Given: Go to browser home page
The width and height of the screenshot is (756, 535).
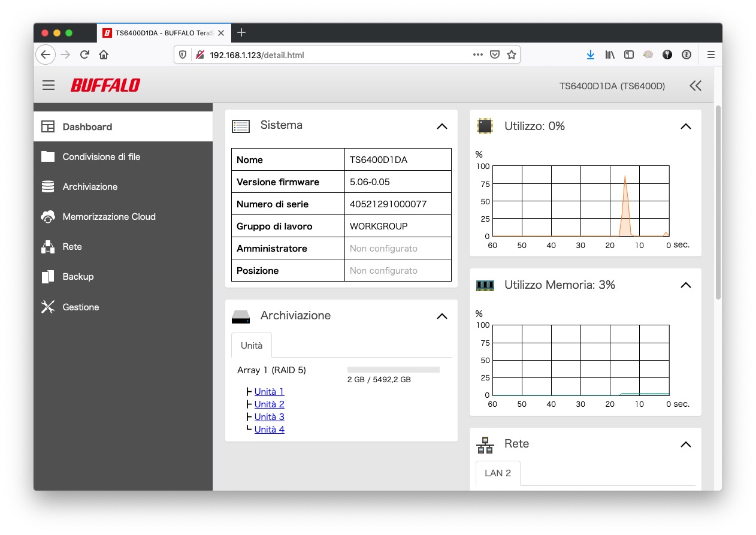Looking at the screenshot, I should [104, 55].
